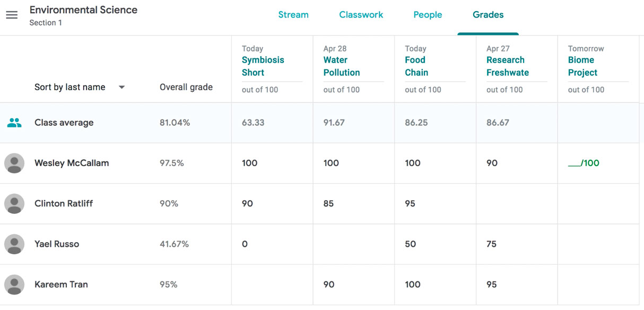Image resolution: width=644 pixels, height=310 pixels.
Task: Click the Class average group icon
Action: coord(14,122)
